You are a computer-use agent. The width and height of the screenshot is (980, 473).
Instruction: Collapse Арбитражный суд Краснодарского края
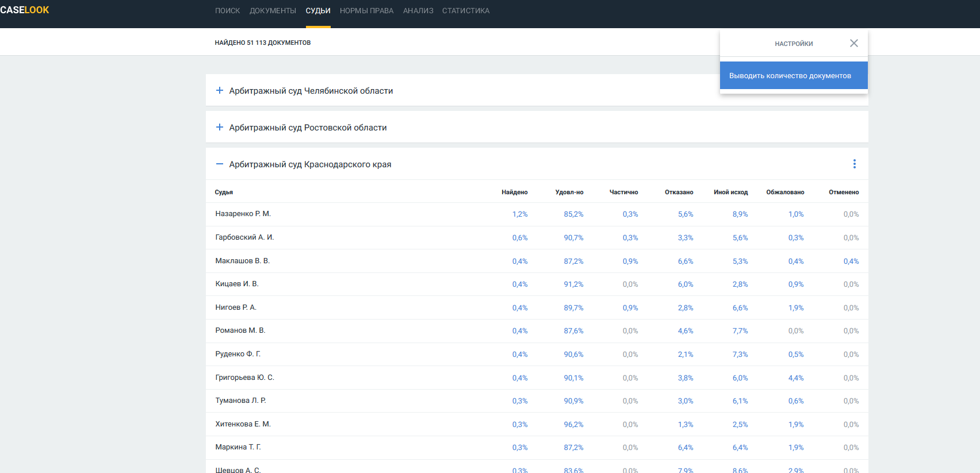[x=219, y=164]
